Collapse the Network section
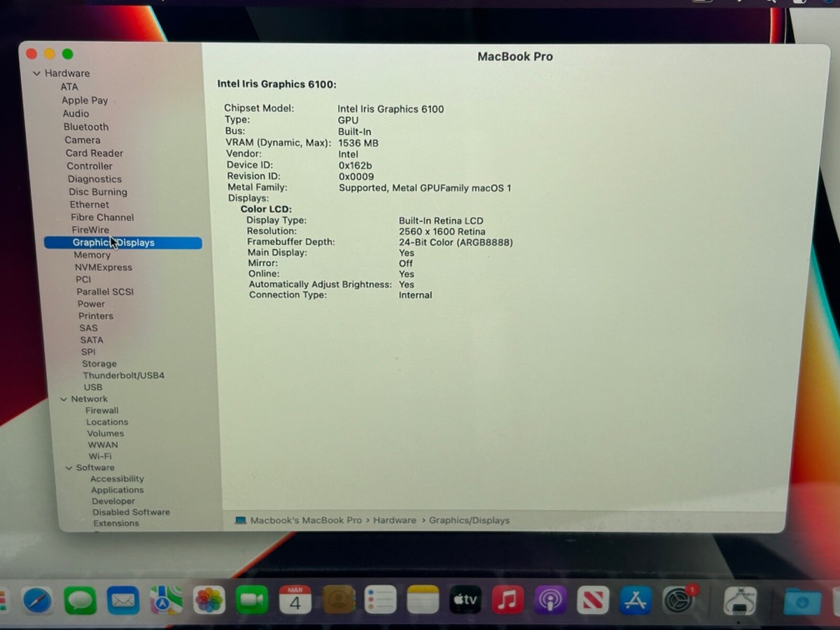Image resolution: width=840 pixels, height=630 pixels. (64, 399)
